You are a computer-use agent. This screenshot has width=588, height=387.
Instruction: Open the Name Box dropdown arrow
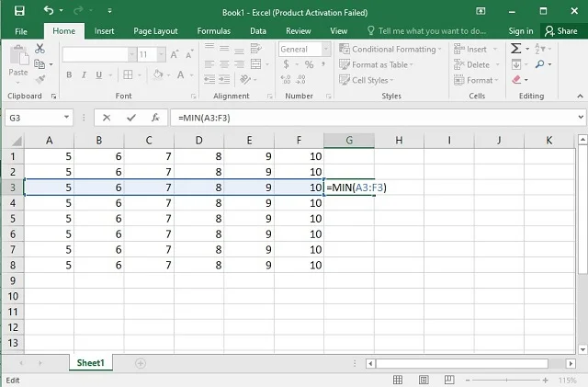68,118
